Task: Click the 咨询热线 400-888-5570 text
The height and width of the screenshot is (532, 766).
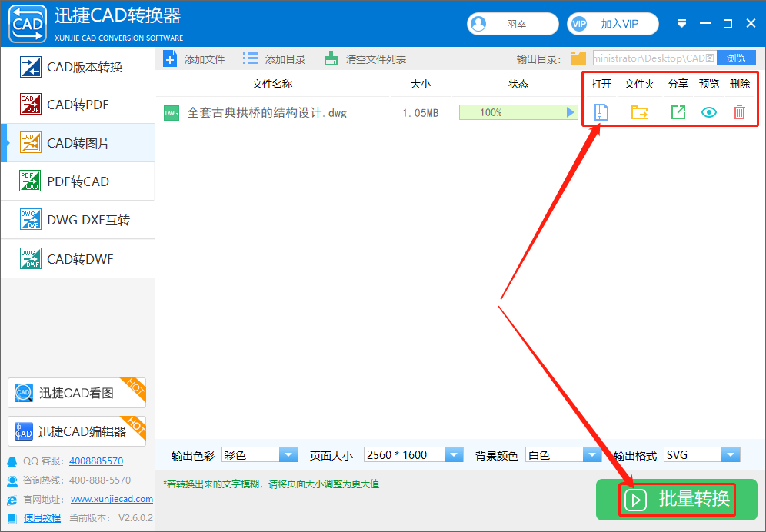Action: 77,480
